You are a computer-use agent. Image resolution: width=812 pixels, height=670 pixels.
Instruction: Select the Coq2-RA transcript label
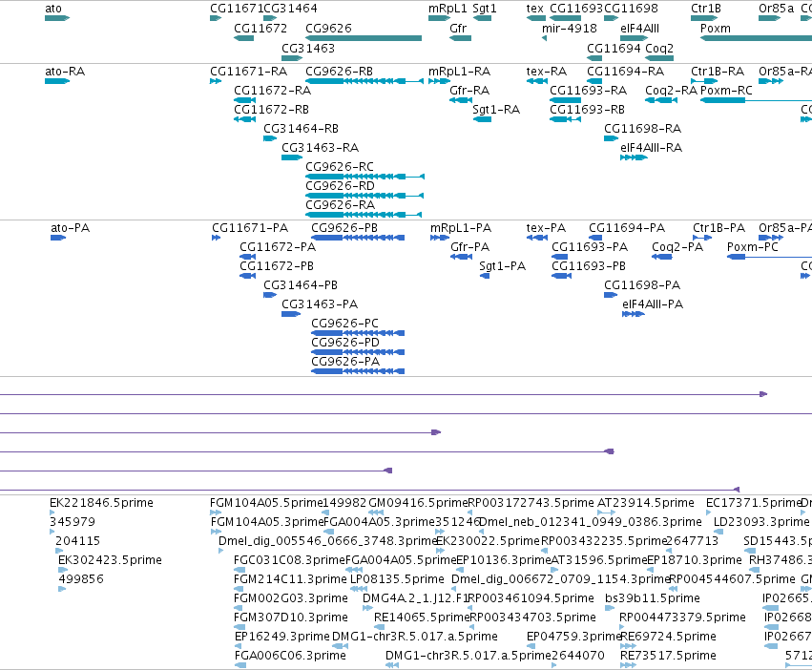click(671, 90)
